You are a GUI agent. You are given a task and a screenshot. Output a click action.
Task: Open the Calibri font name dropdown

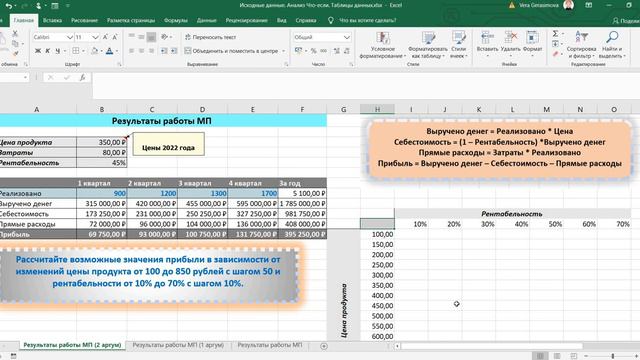(x=69, y=37)
